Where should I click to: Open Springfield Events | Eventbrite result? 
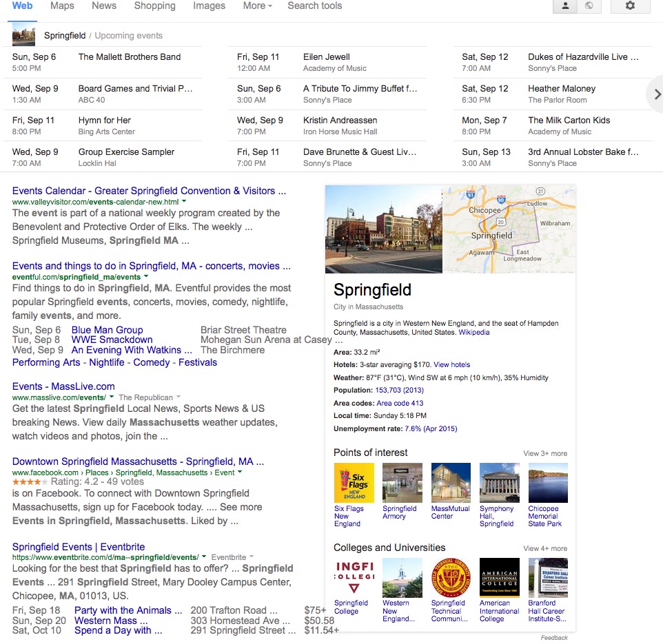point(79,547)
